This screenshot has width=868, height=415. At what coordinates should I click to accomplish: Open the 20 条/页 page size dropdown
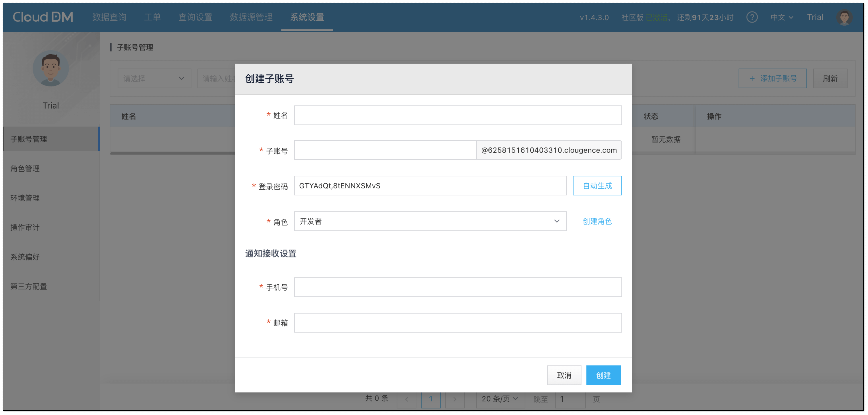(x=500, y=399)
